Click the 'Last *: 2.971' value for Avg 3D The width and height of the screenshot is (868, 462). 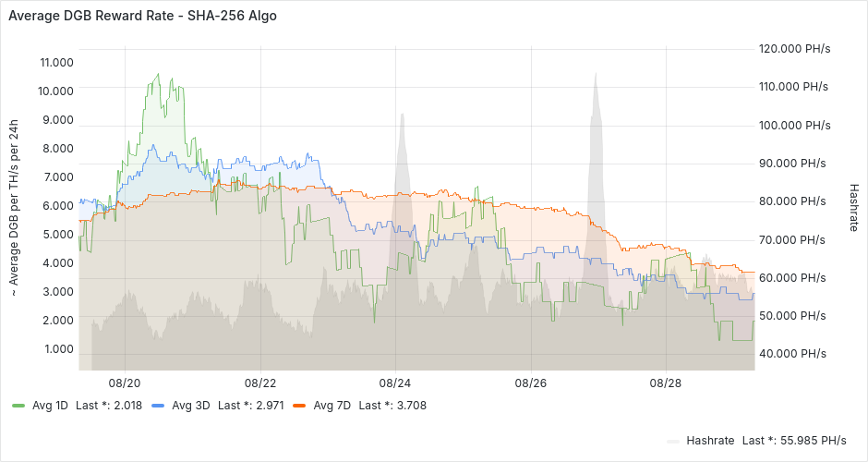tap(251, 406)
